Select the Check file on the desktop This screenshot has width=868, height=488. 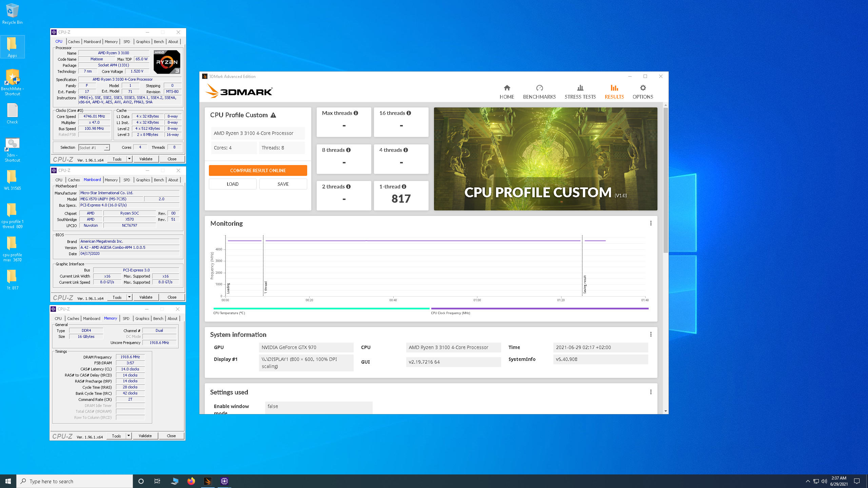(12, 114)
